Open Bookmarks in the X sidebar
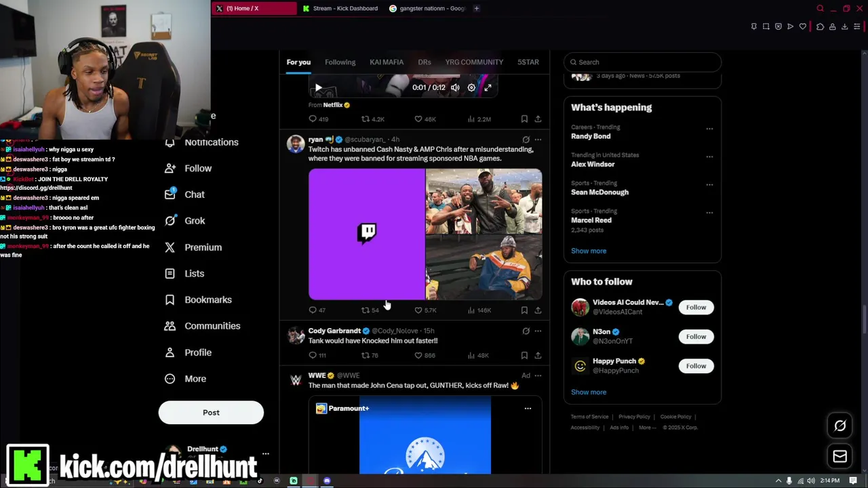Screen dimensions: 868x488 coord(199,300)
